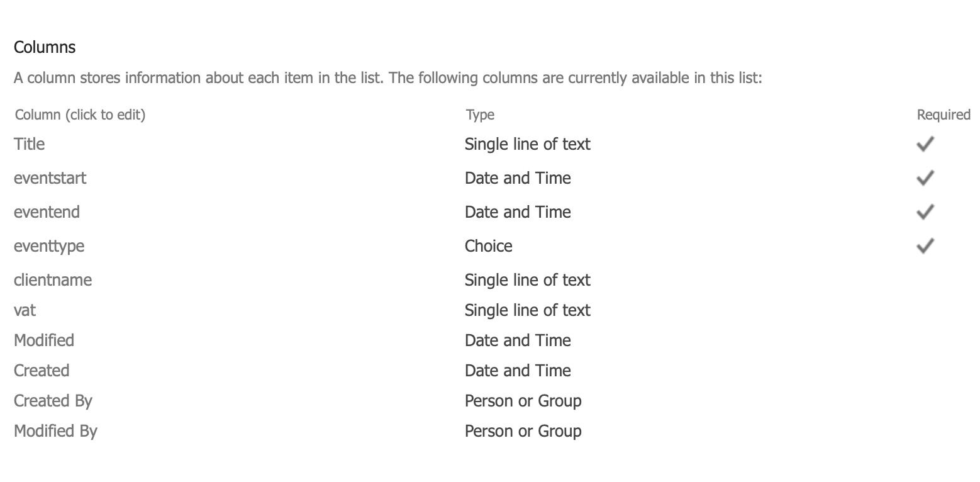980x482 pixels.
Task: Open the eventtype column for editing
Action: (x=49, y=246)
